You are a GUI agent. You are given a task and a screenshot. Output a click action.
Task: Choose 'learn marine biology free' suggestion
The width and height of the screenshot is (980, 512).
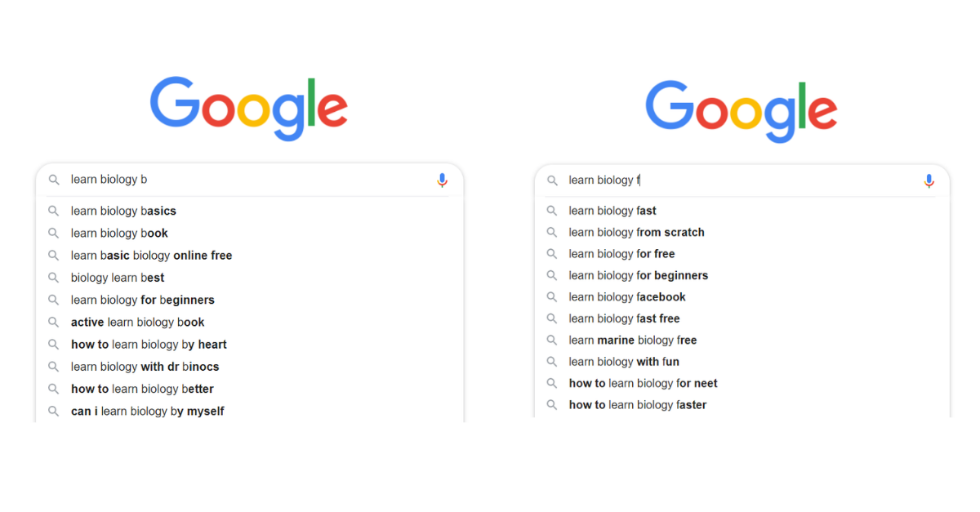[632, 341]
